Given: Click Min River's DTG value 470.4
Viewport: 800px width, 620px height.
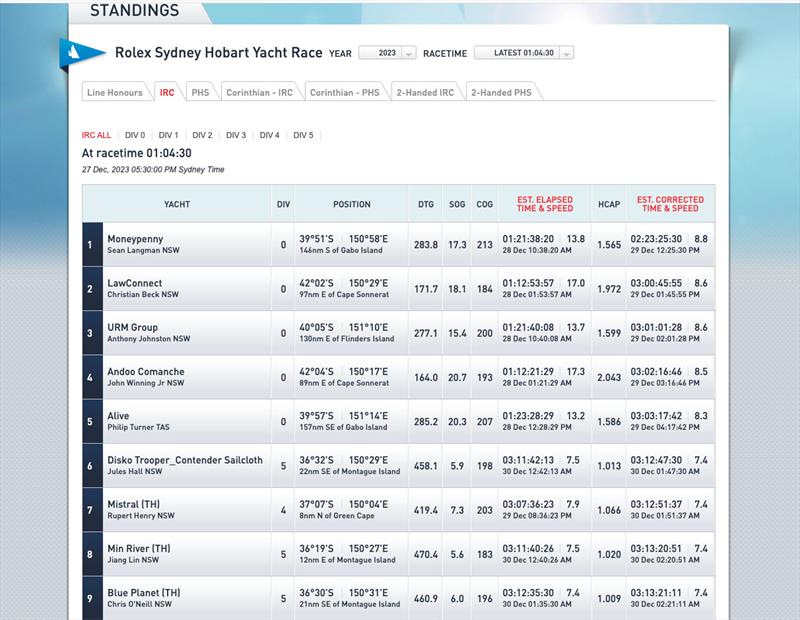Looking at the screenshot, I should [x=426, y=555].
